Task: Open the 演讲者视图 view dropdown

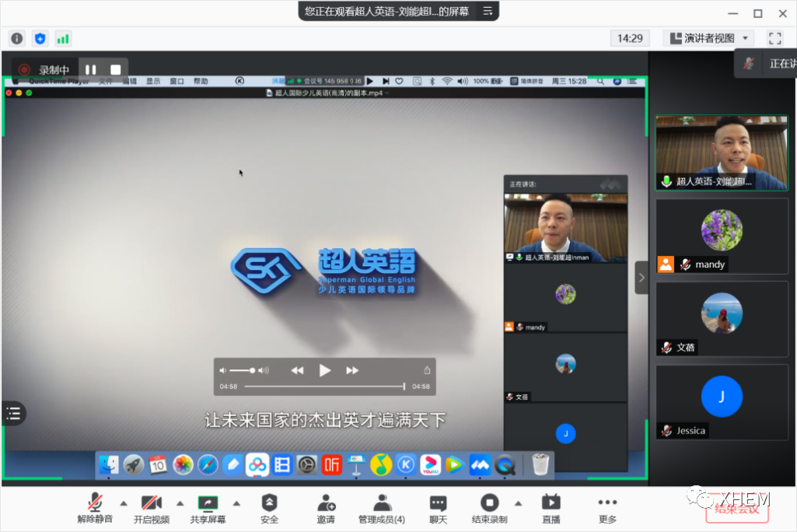Action: (708, 38)
